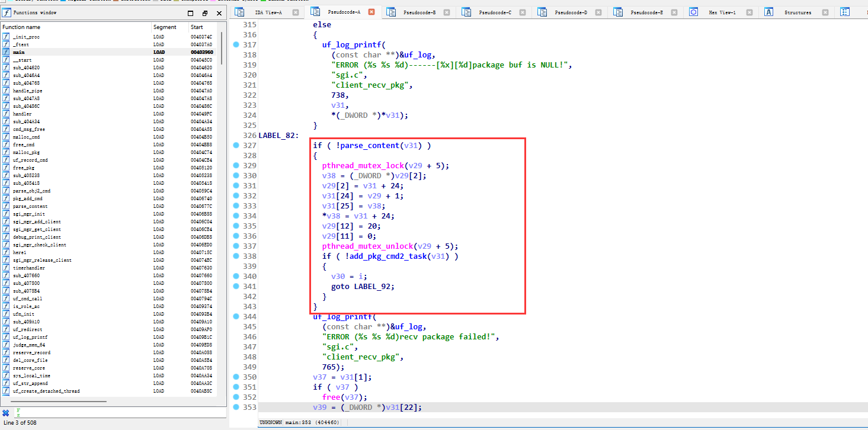Close the Hex View-1 tab
The image size is (868, 430).
click(x=749, y=12)
